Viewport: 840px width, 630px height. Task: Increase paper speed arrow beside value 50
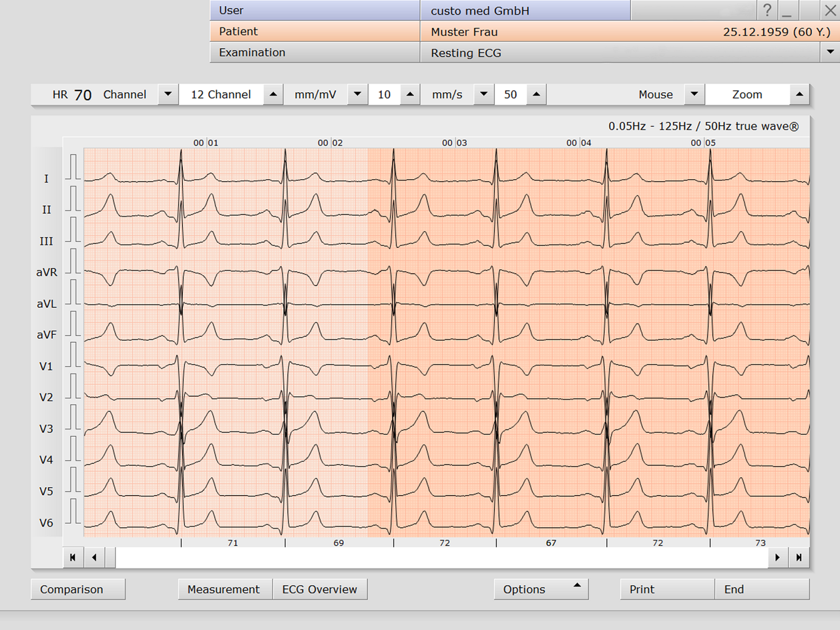tap(536, 94)
